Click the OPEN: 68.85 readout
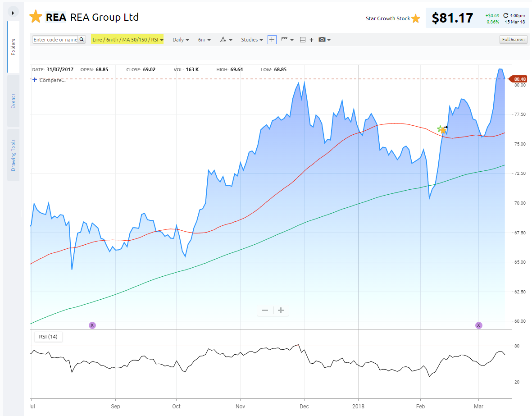The image size is (532, 416). [94, 69]
